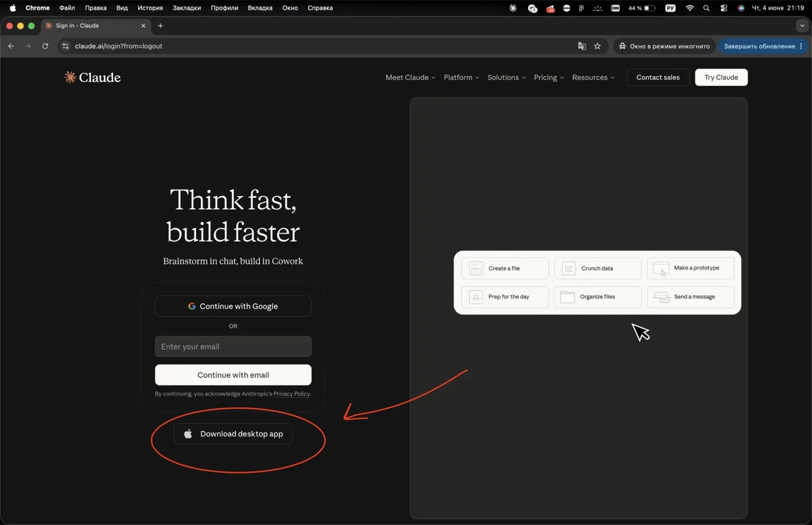Screen dimensions: 812x525
Task: Select the Crunch data card
Action: (598, 268)
